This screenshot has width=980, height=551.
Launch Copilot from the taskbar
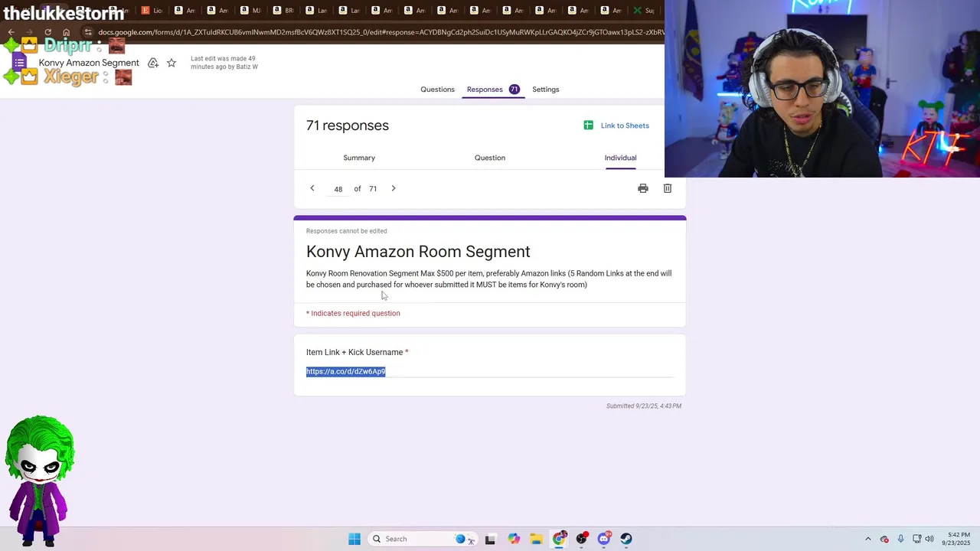pos(514,539)
